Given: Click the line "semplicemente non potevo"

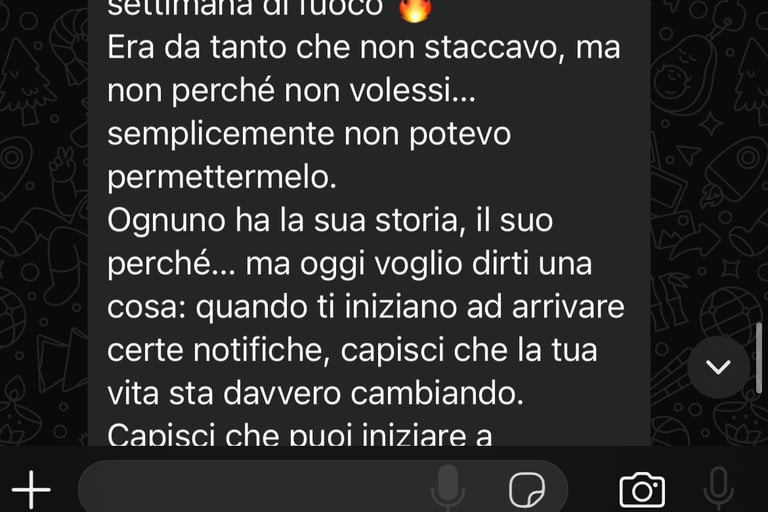Looking at the screenshot, I should 309,134.
